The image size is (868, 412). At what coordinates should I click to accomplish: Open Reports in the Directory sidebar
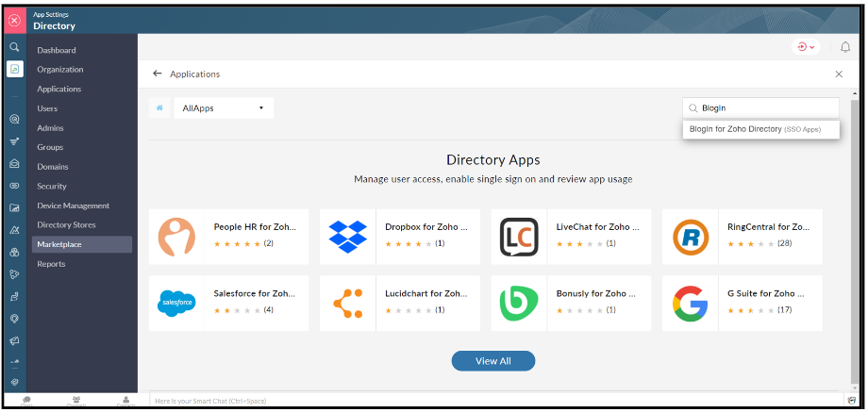[x=51, y=264]
